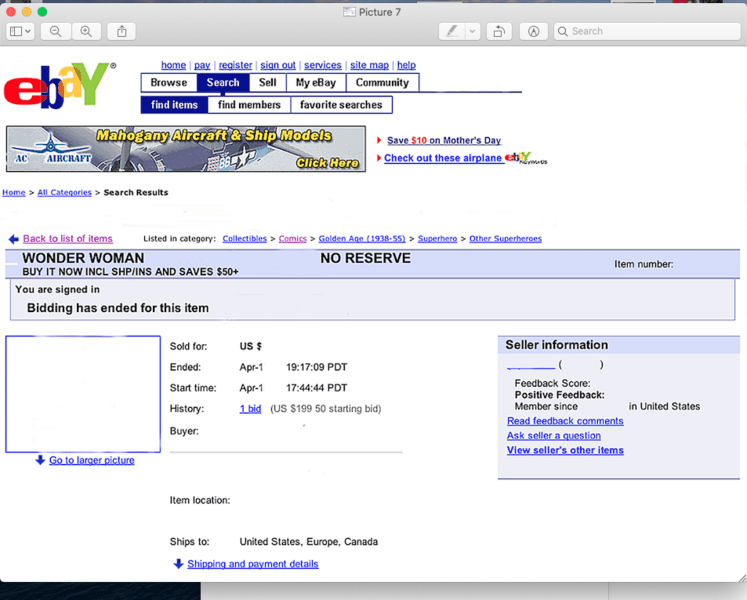
Task: Open the Other Superheroes category link
Action: [x=505, y=239]
